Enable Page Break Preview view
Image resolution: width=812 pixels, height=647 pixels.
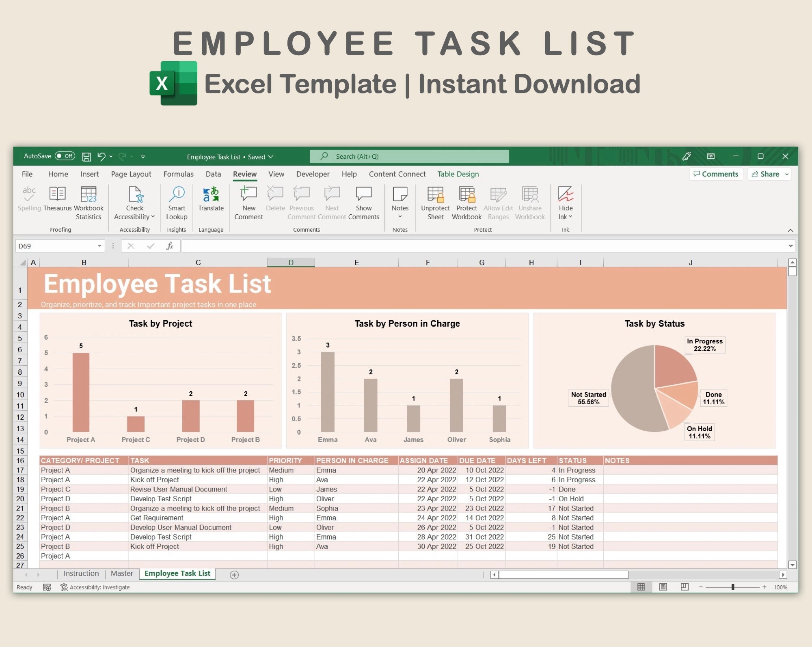click(x=684, y=587)
